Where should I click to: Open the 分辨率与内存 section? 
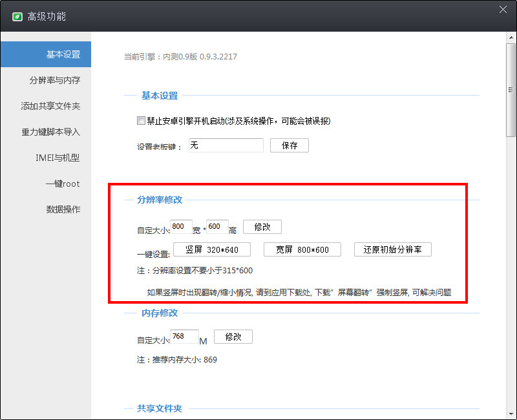55,80
